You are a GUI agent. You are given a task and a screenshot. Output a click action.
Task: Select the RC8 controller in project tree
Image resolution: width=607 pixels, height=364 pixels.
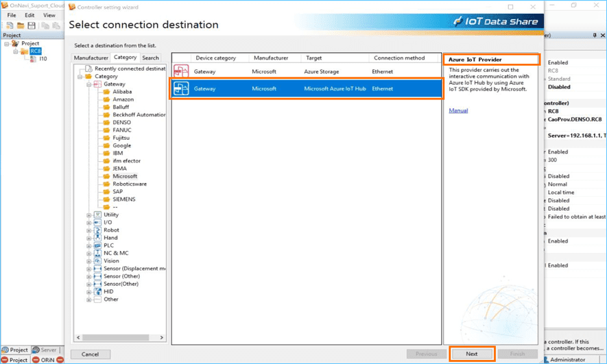(x=36, y=51)
